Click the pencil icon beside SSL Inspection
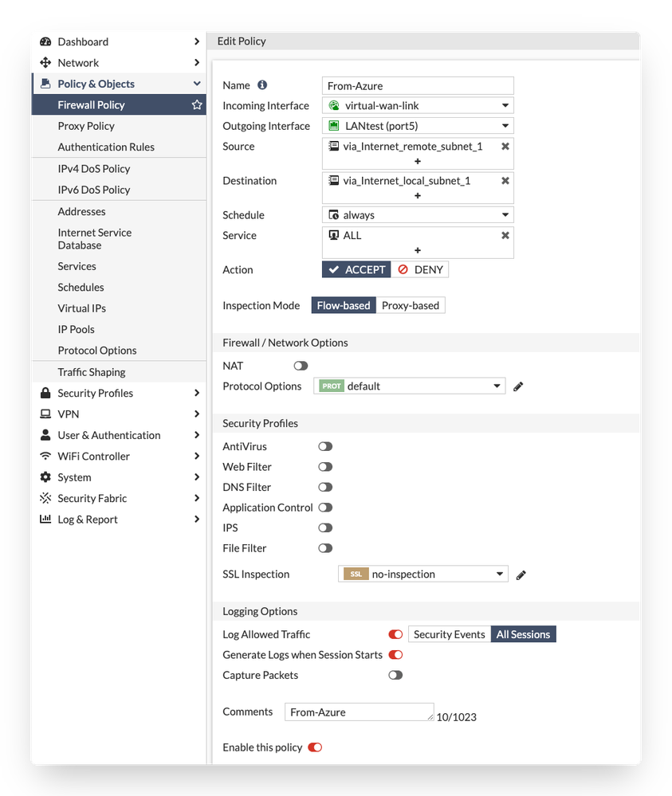Screen dimensions: 672x796 pos(521,574)
